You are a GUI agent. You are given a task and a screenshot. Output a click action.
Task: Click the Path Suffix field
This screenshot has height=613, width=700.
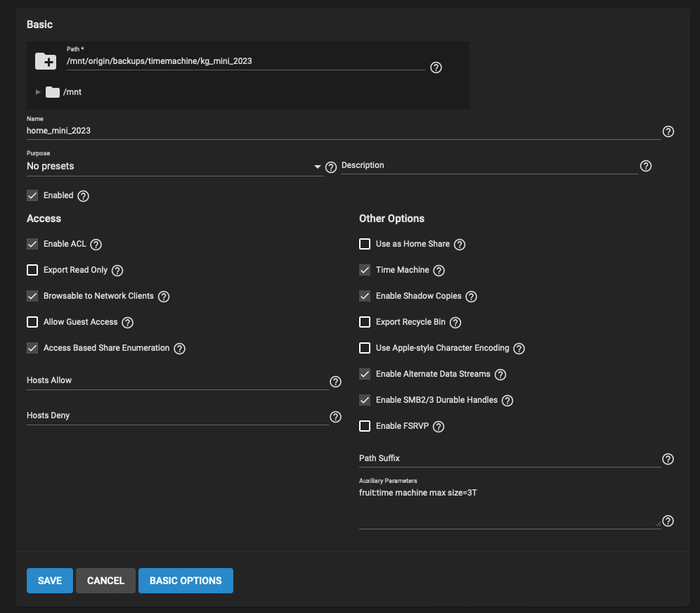tap(510, 458)
